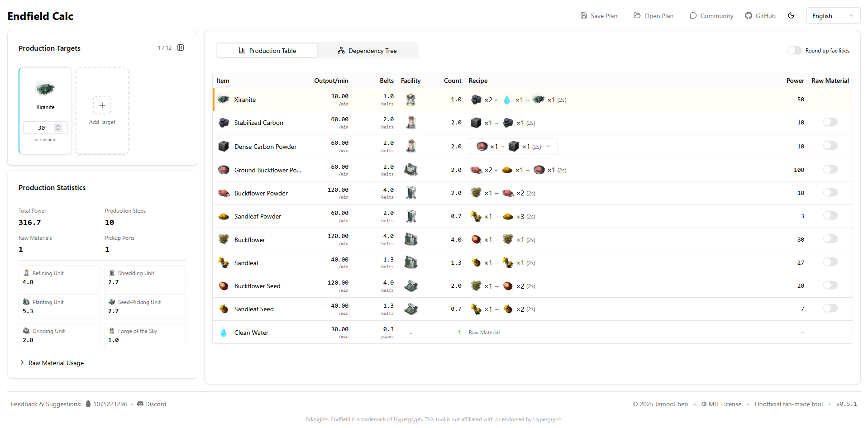Click the Output/min column header
The width and height of the screenshot is (868, 428).
coord(331,81)
